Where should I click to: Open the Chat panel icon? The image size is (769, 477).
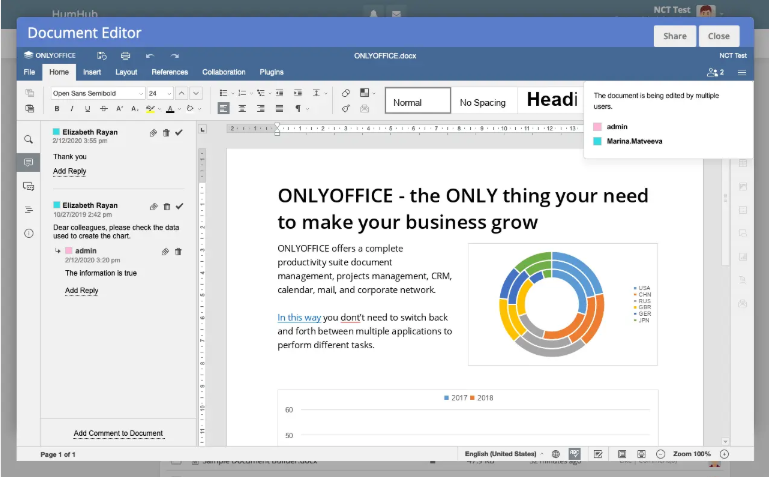click(28, 186)
